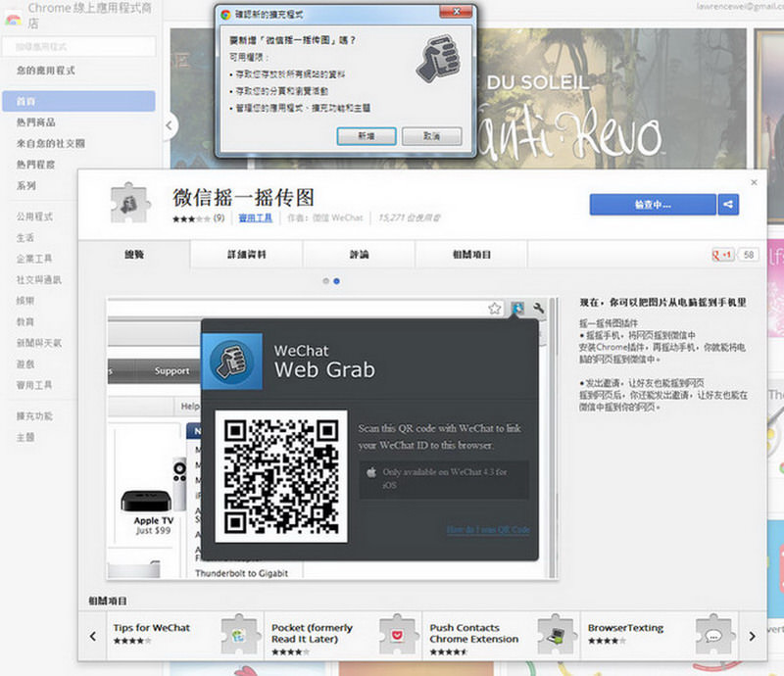
Task: Click the QR code help link
Action: point(488,529)
